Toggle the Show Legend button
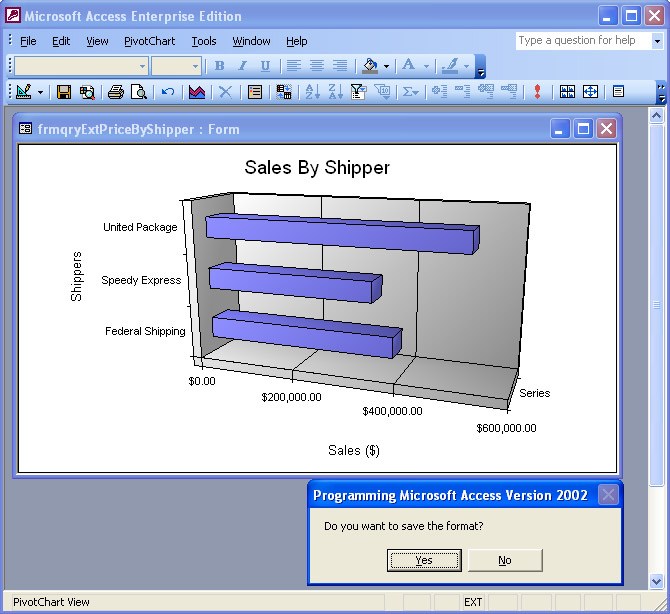This screenshot has height=614, width=670. pos(284,92)
